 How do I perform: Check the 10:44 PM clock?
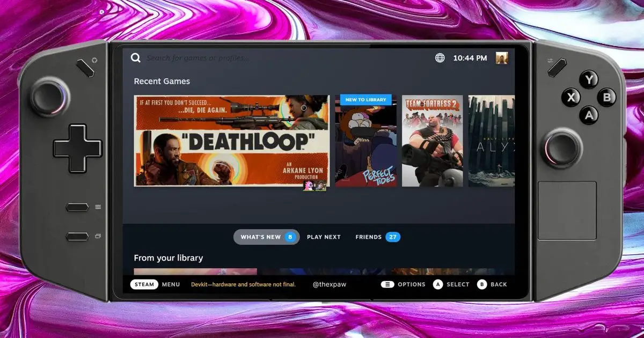click(x=470, y=58)
